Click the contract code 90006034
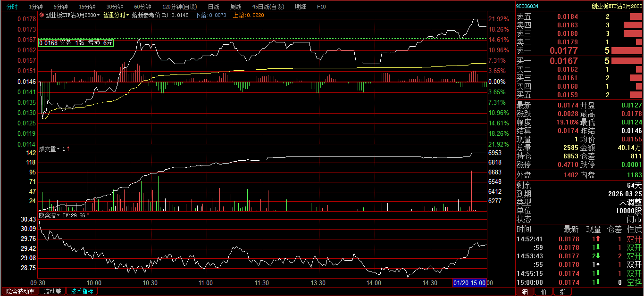 (x=527, y=6)
